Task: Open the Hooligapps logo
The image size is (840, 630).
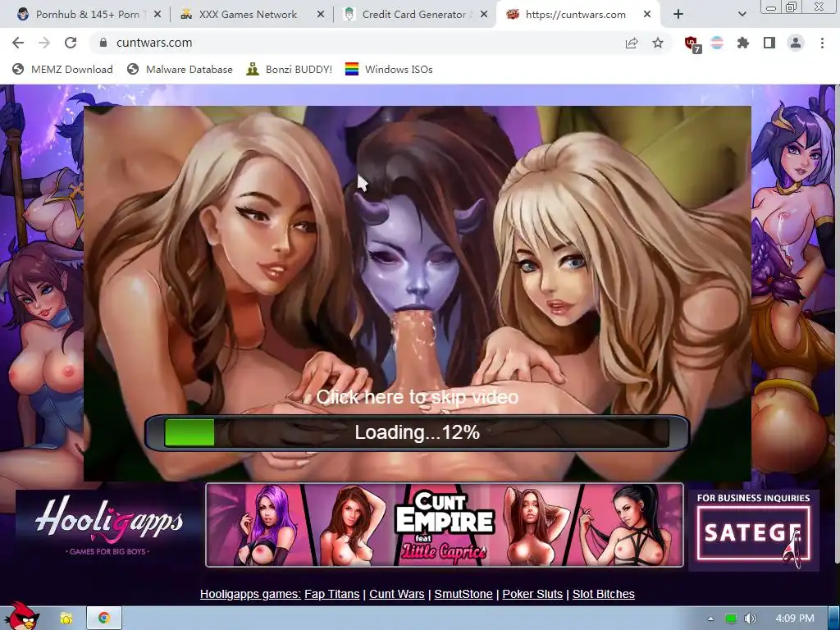Action: pos(109,526)
